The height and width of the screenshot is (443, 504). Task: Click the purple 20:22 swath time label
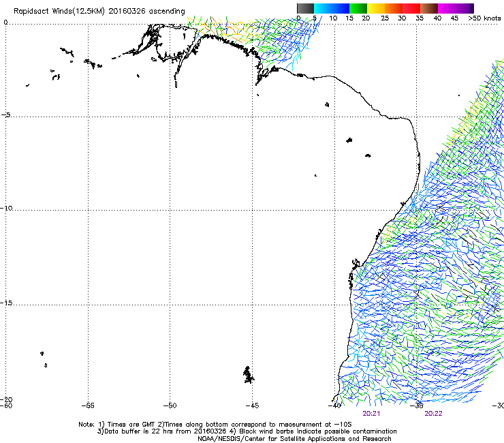[x=433, y=414]
